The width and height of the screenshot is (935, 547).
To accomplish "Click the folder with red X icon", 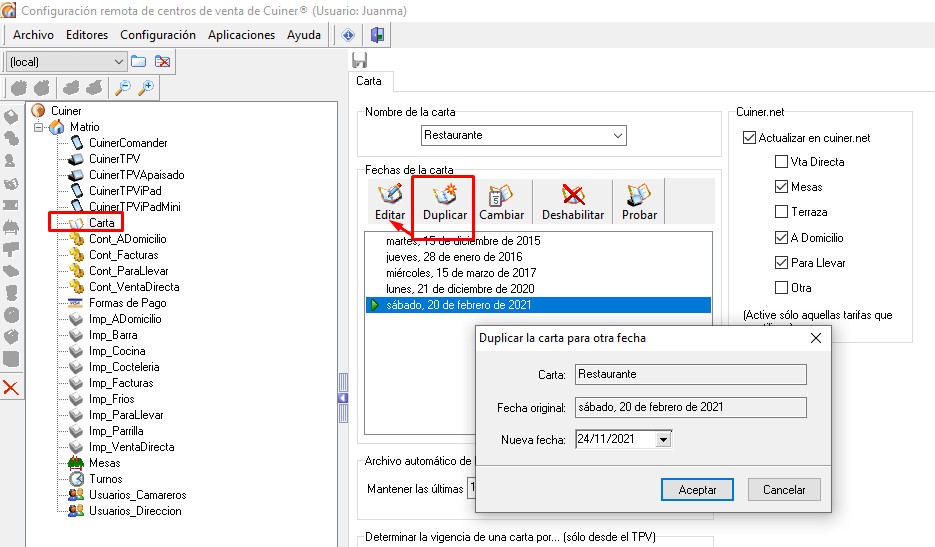I will coord(162,61).
